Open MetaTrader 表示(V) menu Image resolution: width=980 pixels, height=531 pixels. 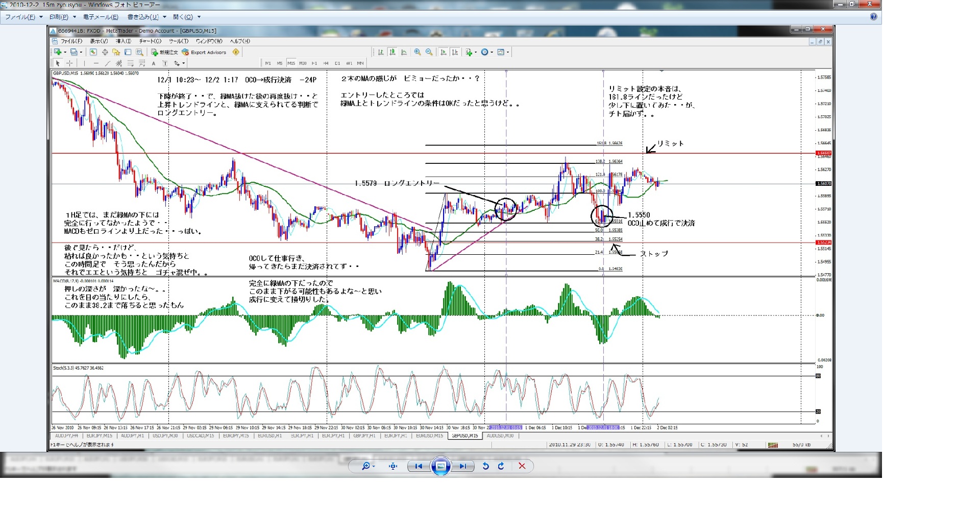click(x=99, y=41)
